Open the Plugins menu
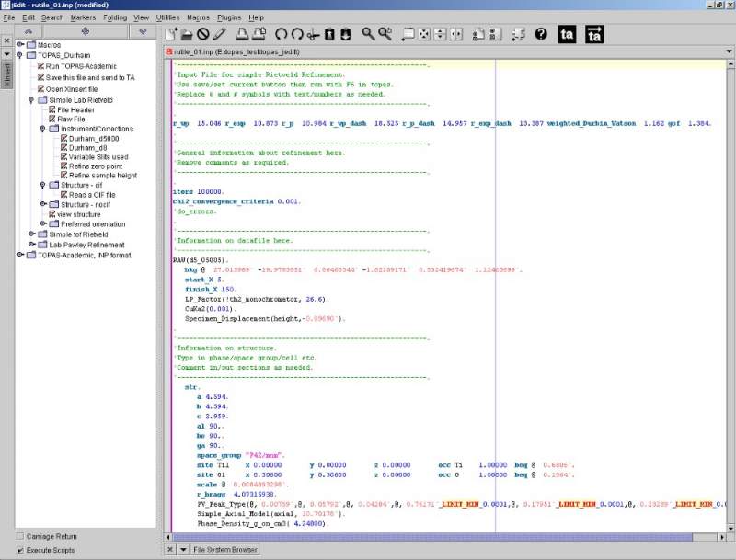 click(x=228, y=17)
